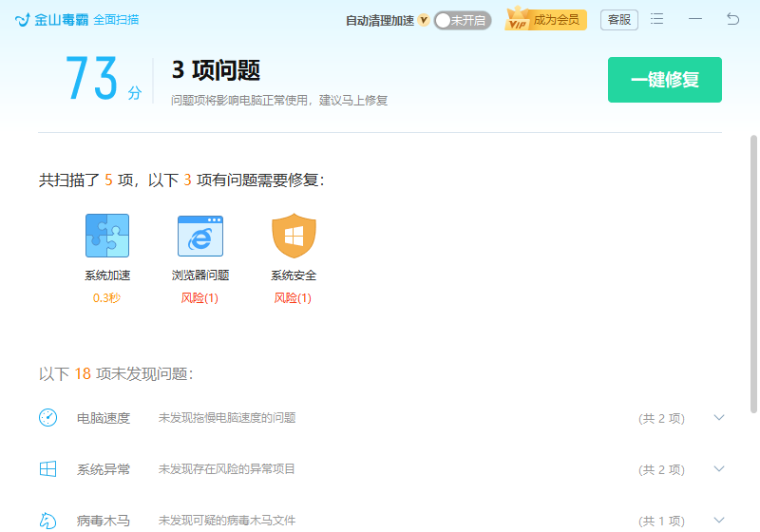This screenshot has height=532, width=760.
Task: Click the 成为会员 button
Action: click(x=556, y=20)
